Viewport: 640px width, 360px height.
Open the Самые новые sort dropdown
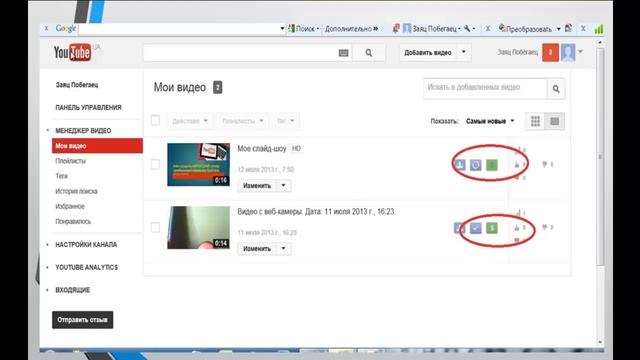(x=490, y=121)
